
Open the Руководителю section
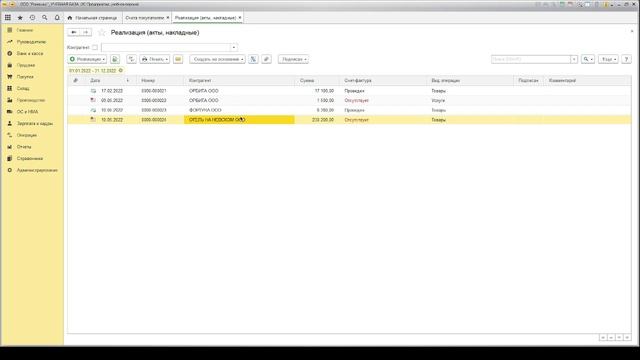(31, 42)
